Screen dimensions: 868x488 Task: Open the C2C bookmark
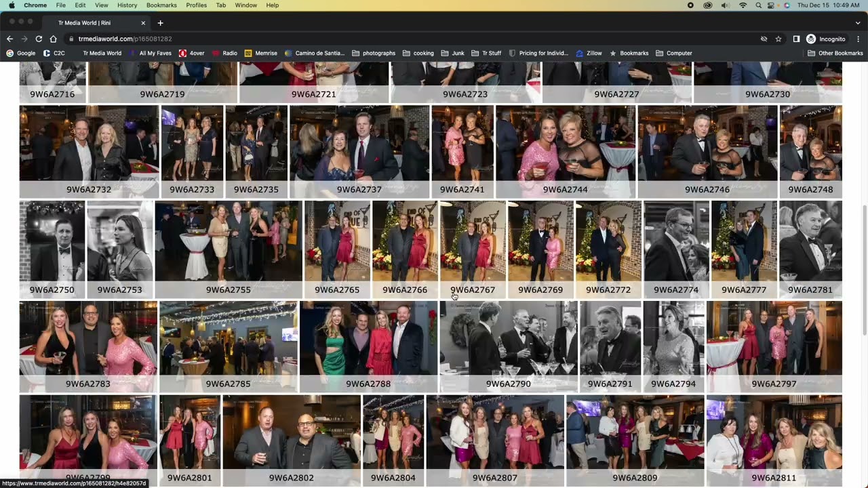54,53
